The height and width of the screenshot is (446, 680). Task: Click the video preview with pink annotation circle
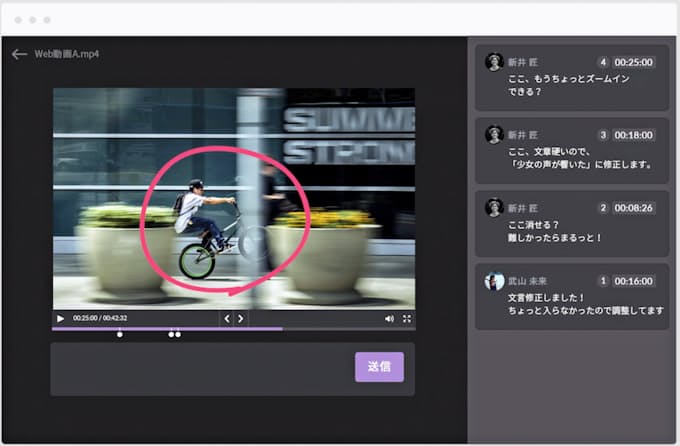233,198
